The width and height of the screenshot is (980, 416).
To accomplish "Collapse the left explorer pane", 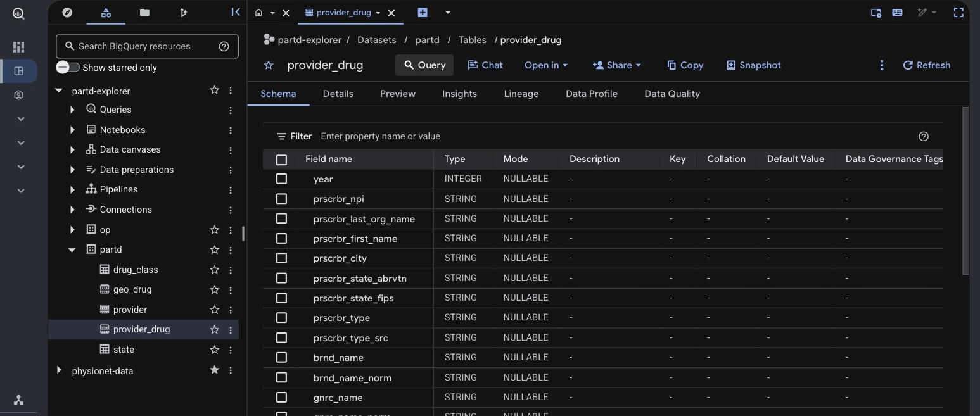I will [235, 12].
